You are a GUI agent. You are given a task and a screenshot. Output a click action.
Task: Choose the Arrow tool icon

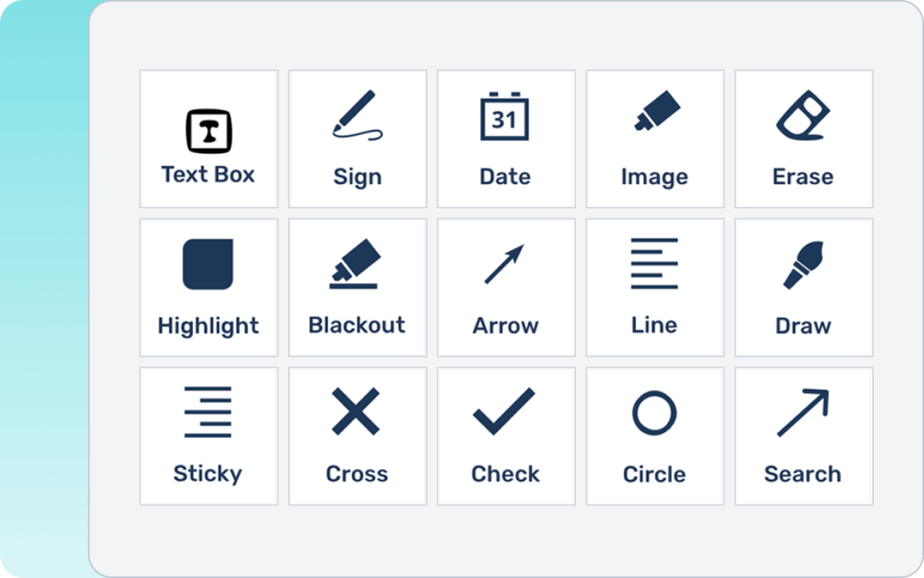click(504, 264)
